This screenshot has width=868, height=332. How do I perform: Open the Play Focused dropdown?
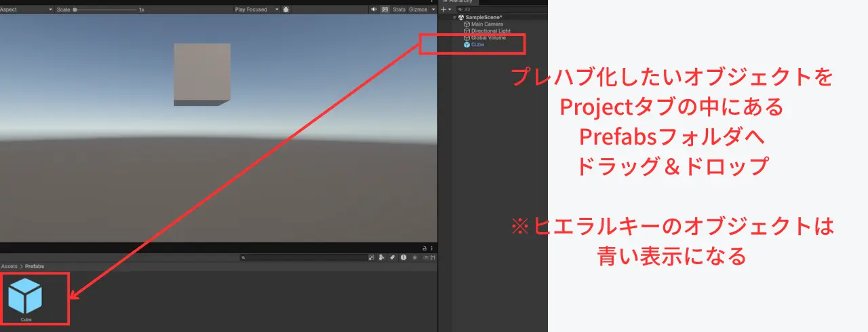[256, 10]
